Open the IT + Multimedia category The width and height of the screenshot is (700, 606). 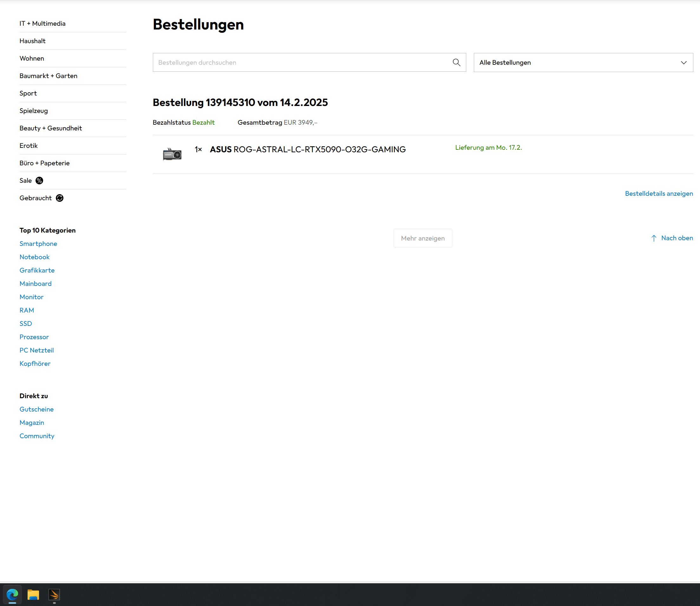tap(43, 24)
